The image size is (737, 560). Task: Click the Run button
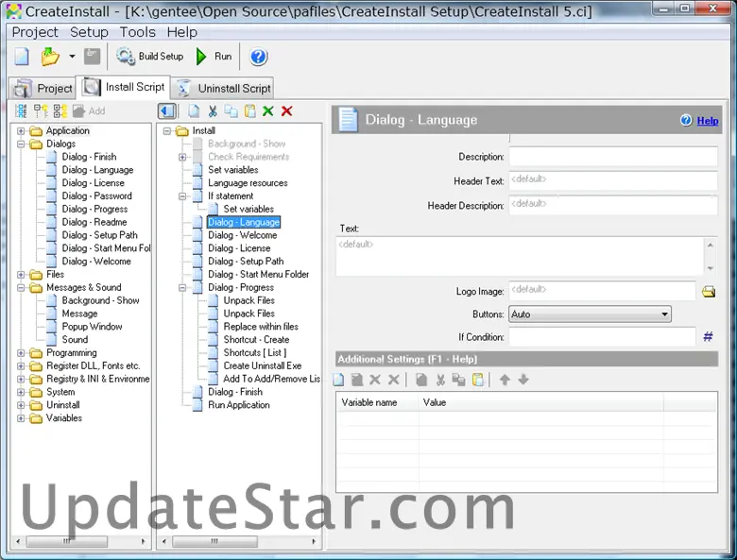(214, 57)
